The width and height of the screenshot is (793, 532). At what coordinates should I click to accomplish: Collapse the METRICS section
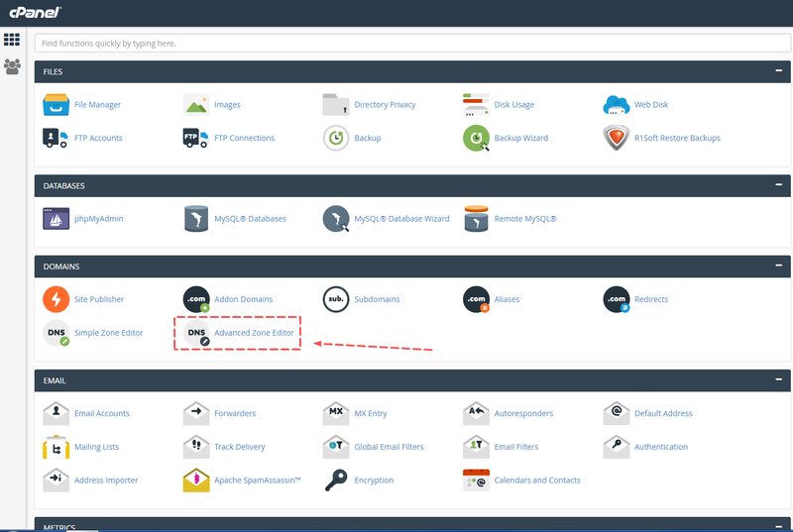[x=779, y=526]
